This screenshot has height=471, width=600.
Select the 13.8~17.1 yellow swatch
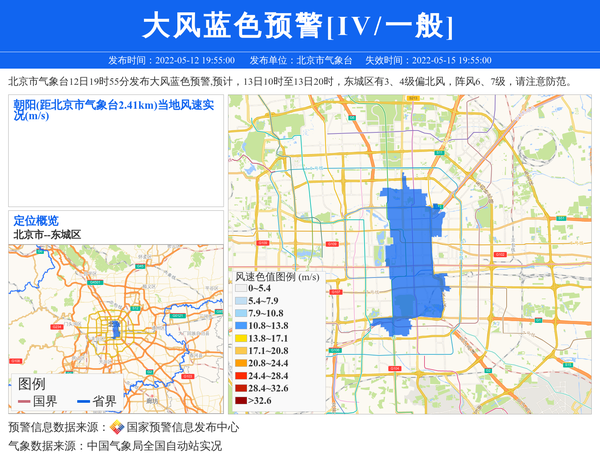tap(241, 338)
